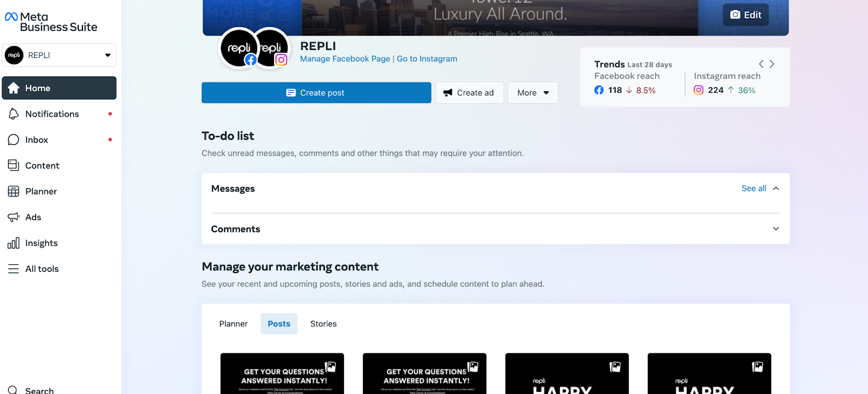This screenshot has width=868, height=394.
Task: Click the Content pages icon
Action: point(14,166)
